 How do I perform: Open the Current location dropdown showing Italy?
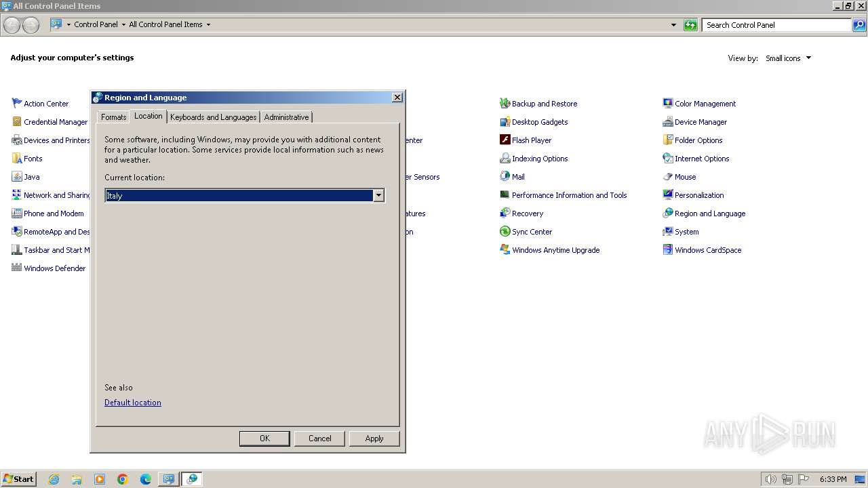tap(245, 195)
